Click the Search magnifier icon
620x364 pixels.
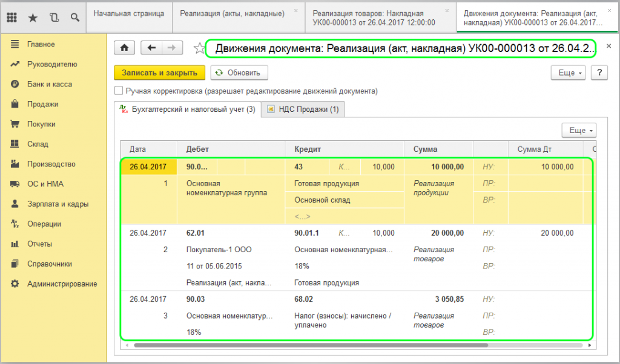[x=75, y=18]
